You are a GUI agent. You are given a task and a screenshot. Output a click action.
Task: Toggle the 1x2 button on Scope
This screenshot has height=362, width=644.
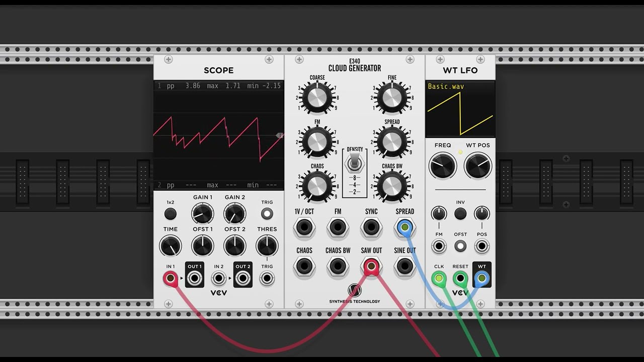(171, 214)
